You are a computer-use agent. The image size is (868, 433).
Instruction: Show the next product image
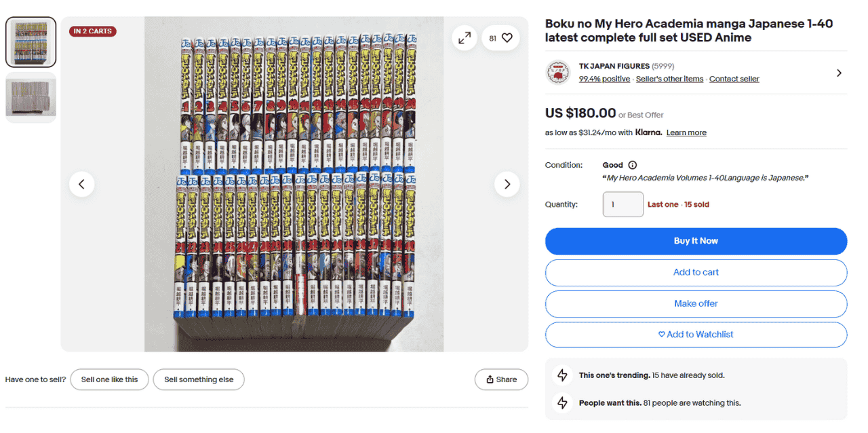(507, 184)
